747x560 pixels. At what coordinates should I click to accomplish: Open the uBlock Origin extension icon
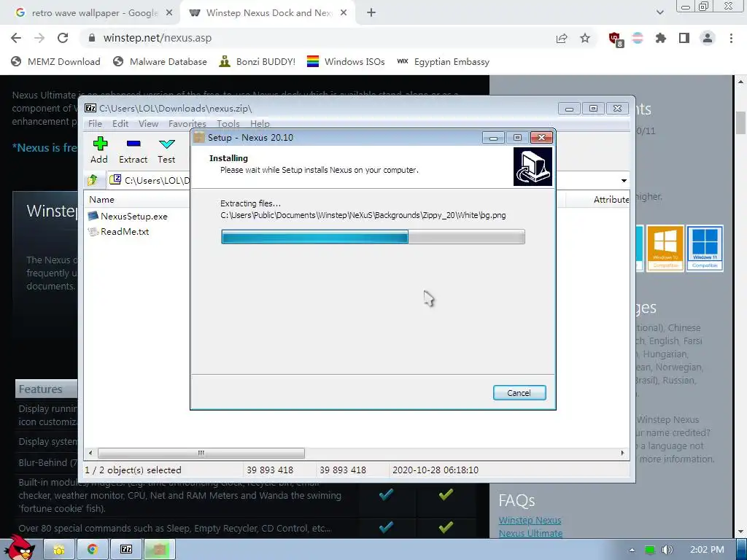pyautogui.click(x=615, y=39)
